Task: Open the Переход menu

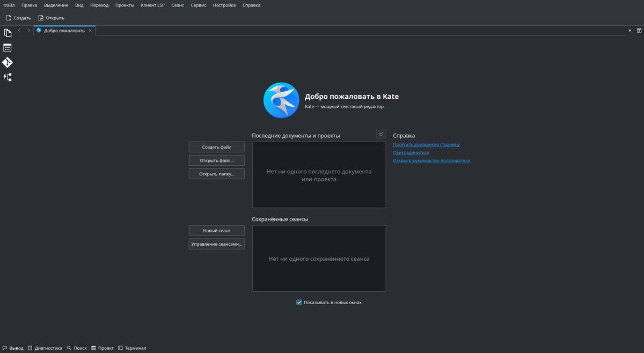Action: 99,5
